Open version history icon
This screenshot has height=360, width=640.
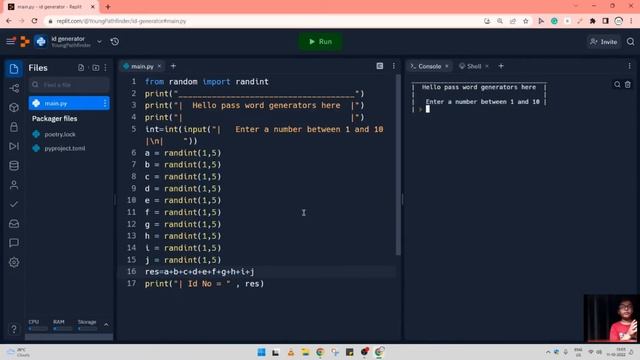(x=115, y=42)
